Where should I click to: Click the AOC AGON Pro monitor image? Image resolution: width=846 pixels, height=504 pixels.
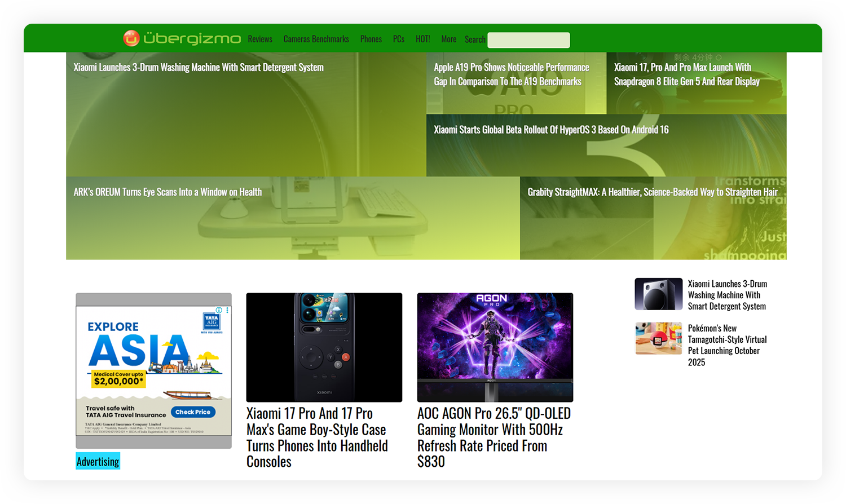pyautogui.click(x=495, y=347)
